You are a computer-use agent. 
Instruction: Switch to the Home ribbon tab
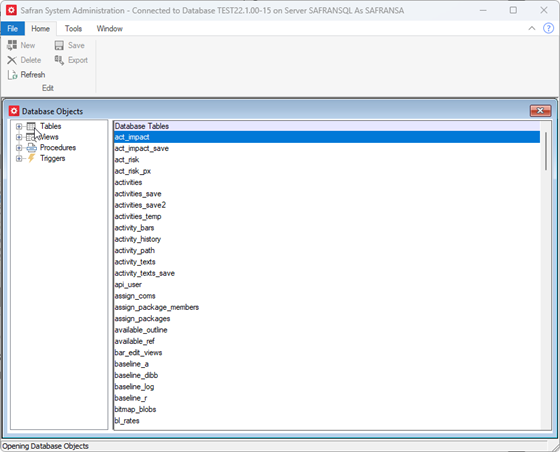coord(40,29)
